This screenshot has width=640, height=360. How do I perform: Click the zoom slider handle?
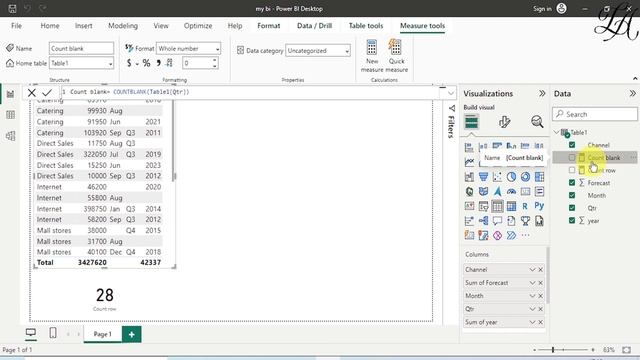[x=553, y=350]
